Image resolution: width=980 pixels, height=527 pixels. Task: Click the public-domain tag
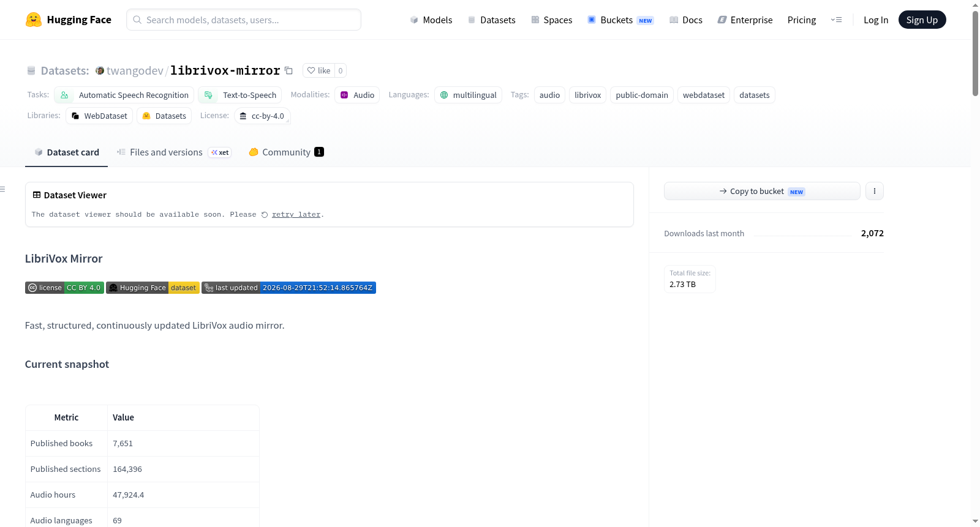click(x=642, y=95)
